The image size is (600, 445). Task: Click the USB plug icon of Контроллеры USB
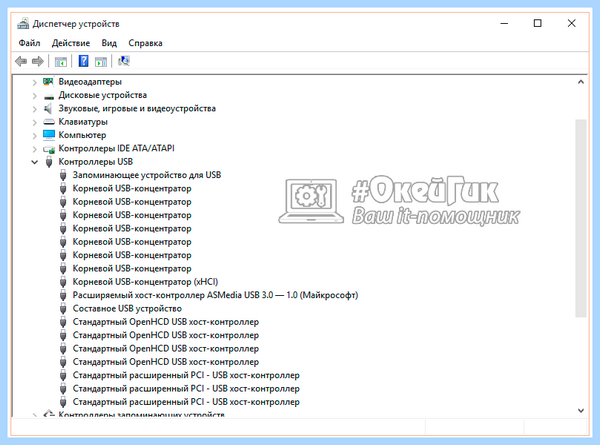point(49,161)
